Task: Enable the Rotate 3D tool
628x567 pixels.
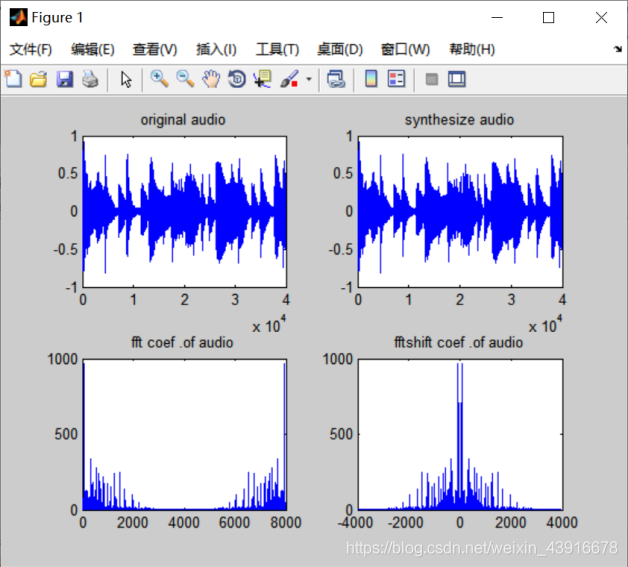Action: pyautogui.click(x=237, y=79)
